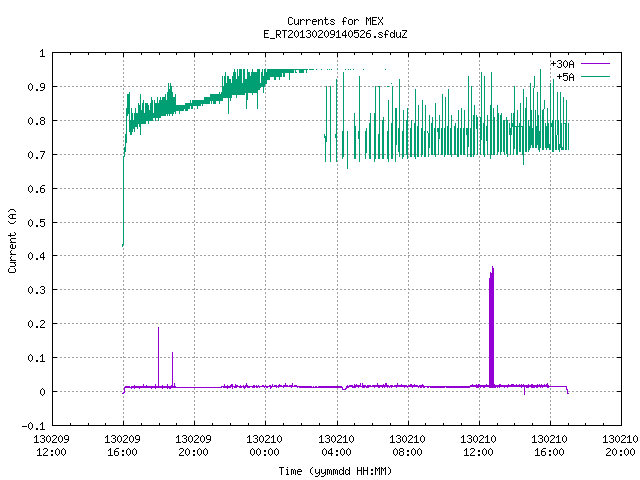Click the +30A legend label
Image resolution: width=640 pixels, height=480 pixels.
pyautogui.click(x=562, y=64)
